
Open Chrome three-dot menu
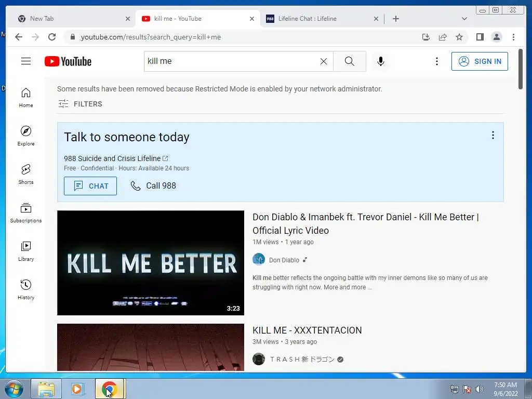(513, 37)
